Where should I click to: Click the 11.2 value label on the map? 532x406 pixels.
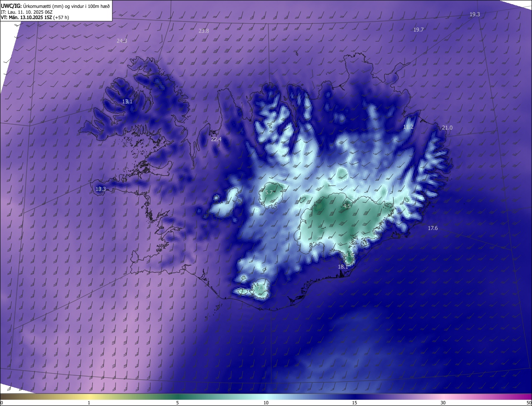pos(409,127)
